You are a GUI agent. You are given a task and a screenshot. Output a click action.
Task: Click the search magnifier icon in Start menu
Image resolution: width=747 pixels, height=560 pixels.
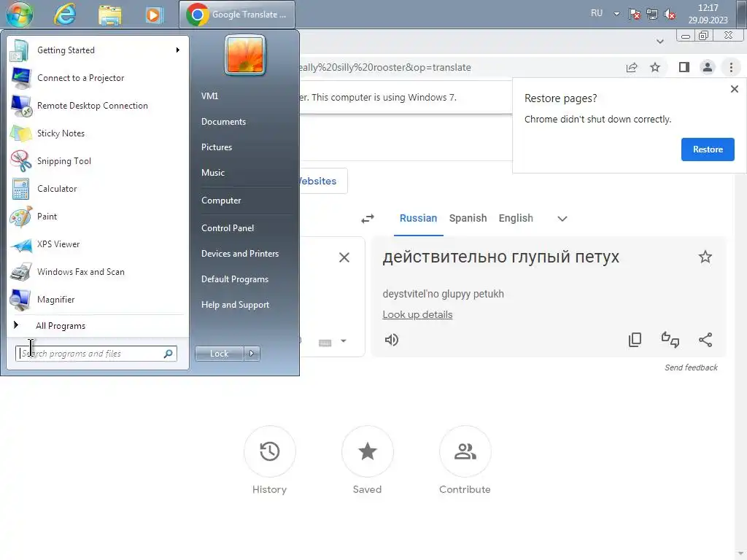[169, 354]
